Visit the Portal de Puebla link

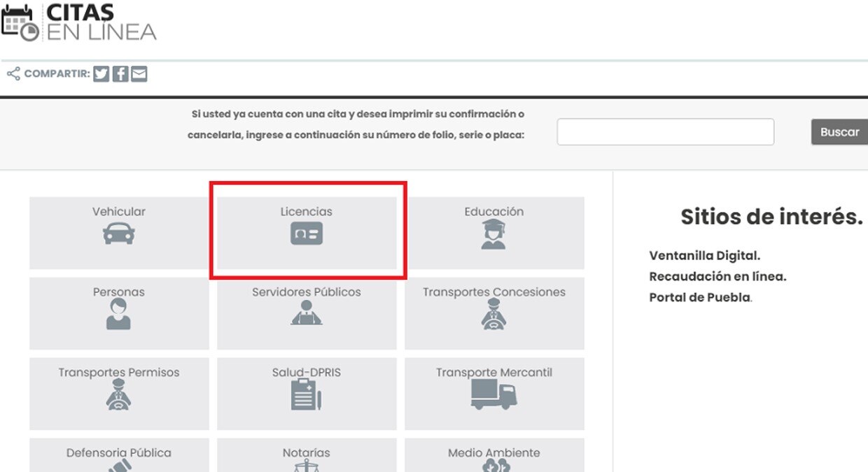point(699,297)
